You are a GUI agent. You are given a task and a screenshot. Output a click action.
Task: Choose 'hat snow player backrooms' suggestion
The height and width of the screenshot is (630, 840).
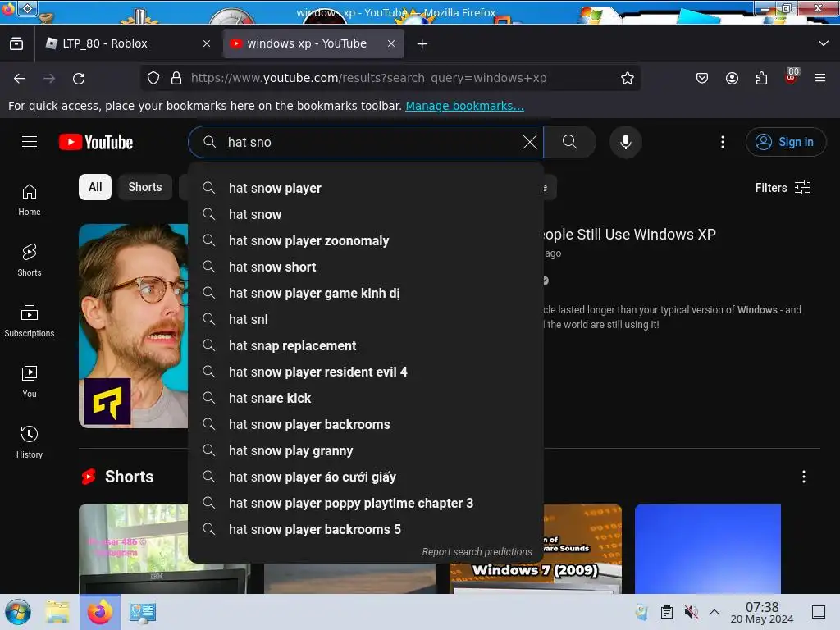[x=366, y=424]
